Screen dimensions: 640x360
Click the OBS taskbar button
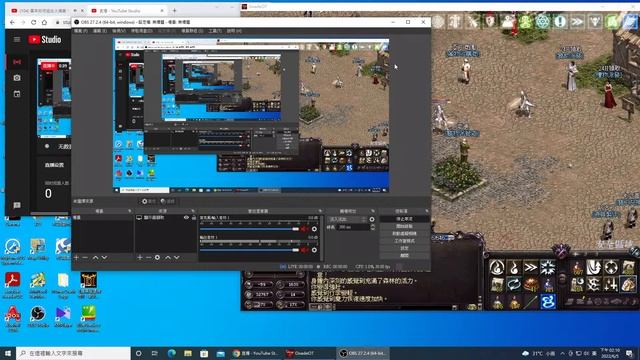coord(363,353)
